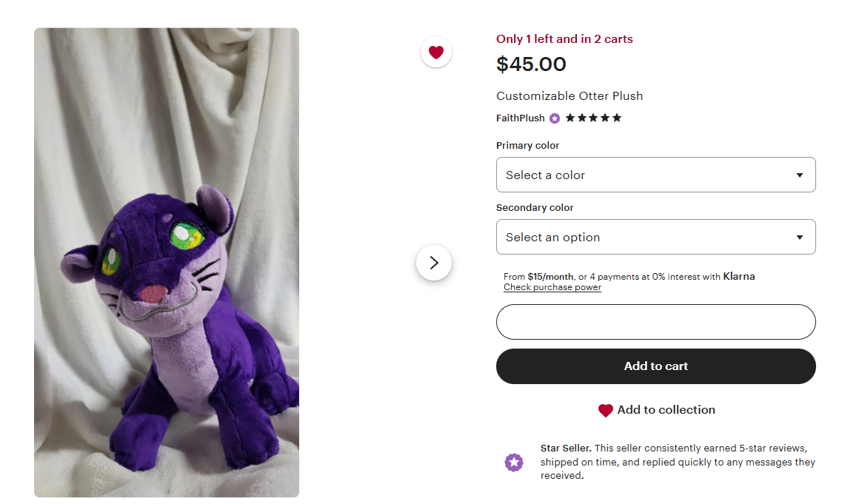Click the Add to collection label

click(666, 410)
